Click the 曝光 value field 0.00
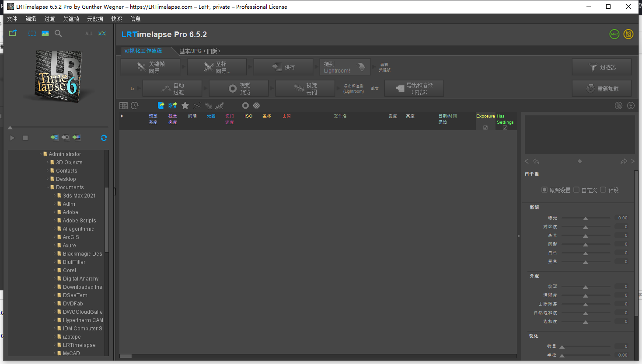The width and height of the screenshot is (642, 364). pyautogui.click(x=622, y=218)
